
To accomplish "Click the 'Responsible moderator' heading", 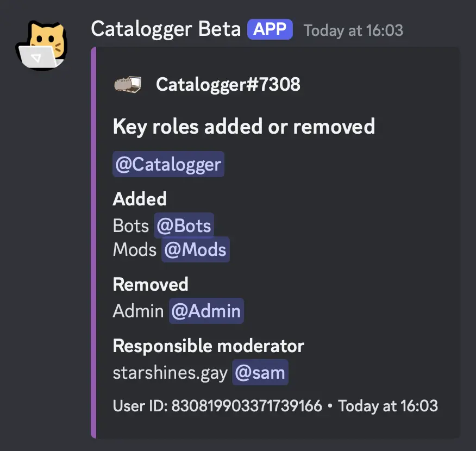I will [x=208, y=346].
